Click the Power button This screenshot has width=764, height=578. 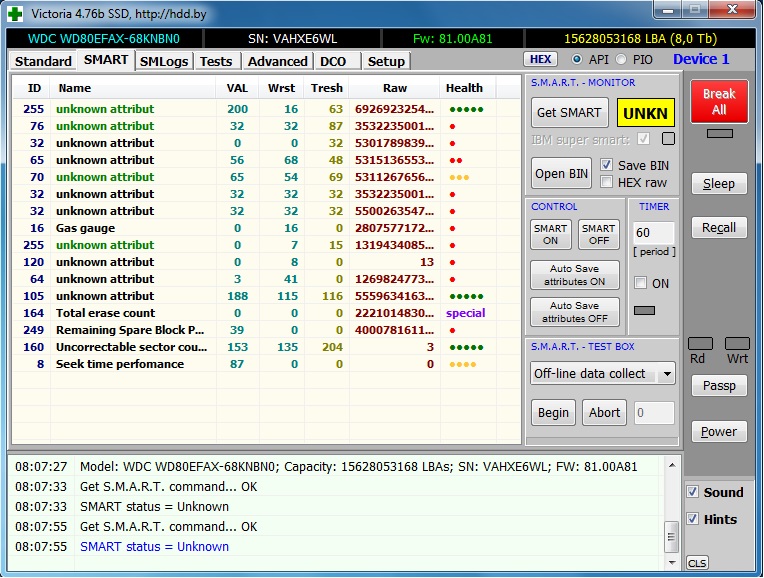[719, 431]
